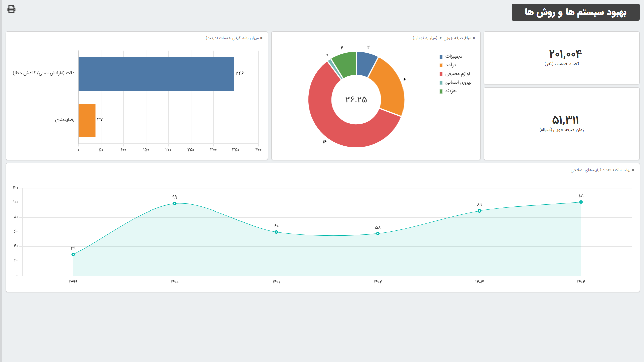644x362 pixels.
Task: Click the printer icon to print dashboard
Action: point(11,9)
